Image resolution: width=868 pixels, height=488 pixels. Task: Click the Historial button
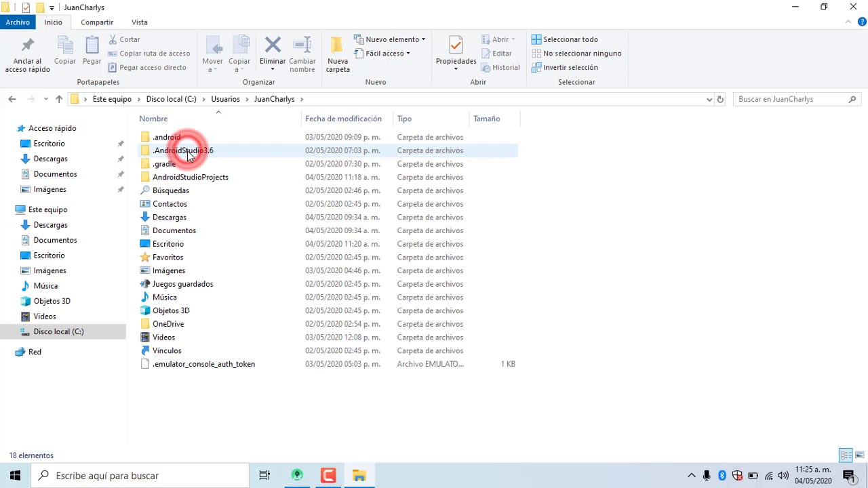[x=500, y=68]
